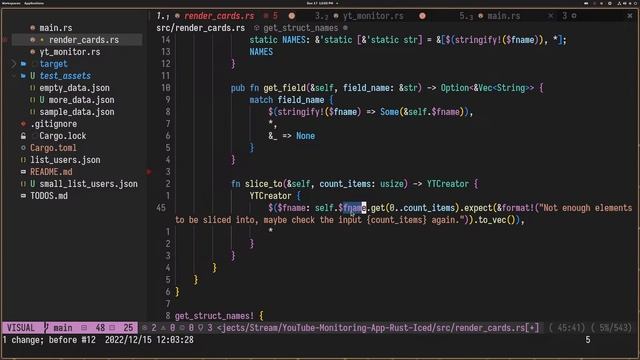
Task: Switch to the render_cards.rs buffer tab
Action: pos(219,16)
